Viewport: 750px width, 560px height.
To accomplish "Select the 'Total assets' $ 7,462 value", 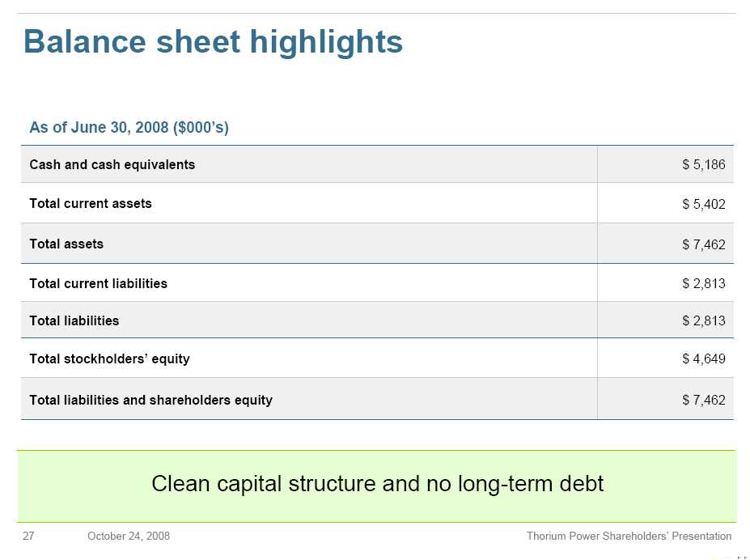I will [703, 244].
